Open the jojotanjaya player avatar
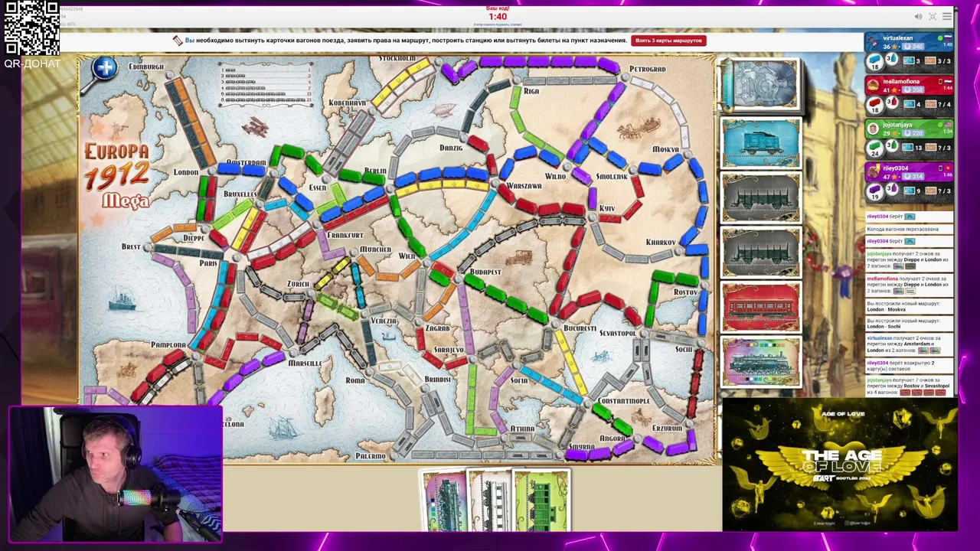This screenshot has height=551, width=980. [x=874, y=129]
